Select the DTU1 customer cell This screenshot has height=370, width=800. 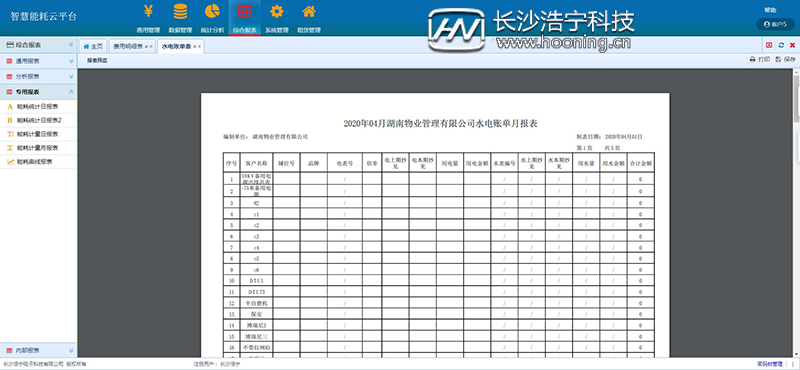click(256, 281)
